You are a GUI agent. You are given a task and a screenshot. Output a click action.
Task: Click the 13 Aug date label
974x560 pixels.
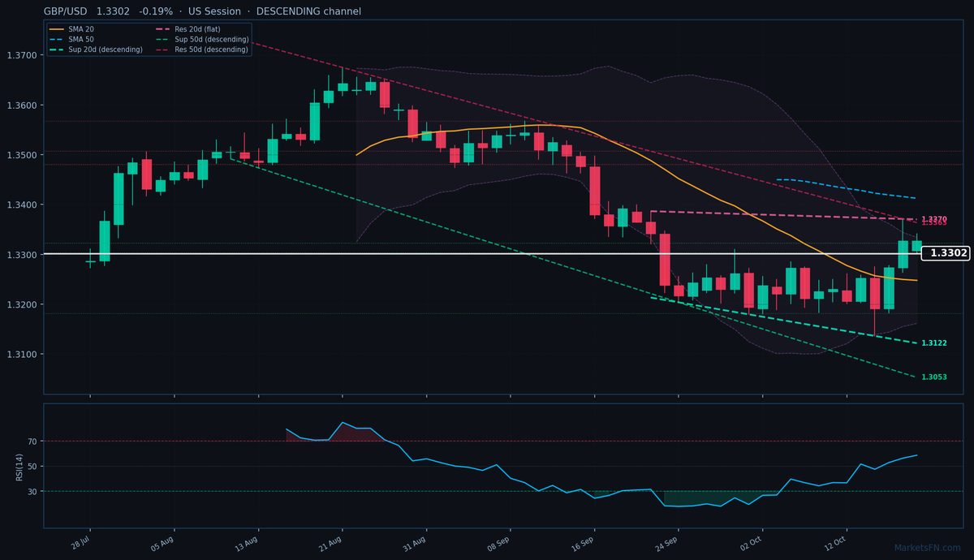(247, 543)
